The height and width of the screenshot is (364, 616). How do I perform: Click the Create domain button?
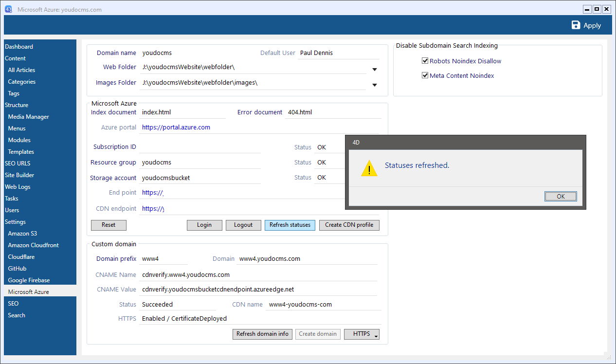pos(318,334)
